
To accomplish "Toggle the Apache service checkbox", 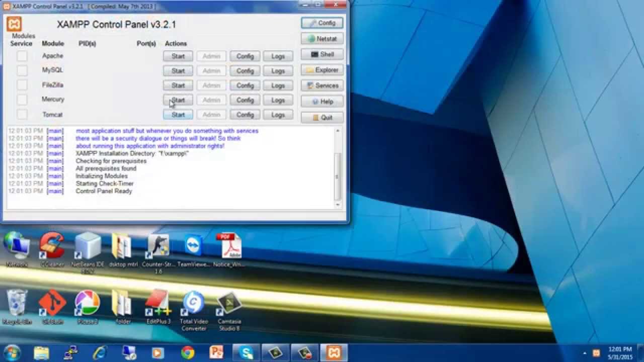I will coord(22,56).
